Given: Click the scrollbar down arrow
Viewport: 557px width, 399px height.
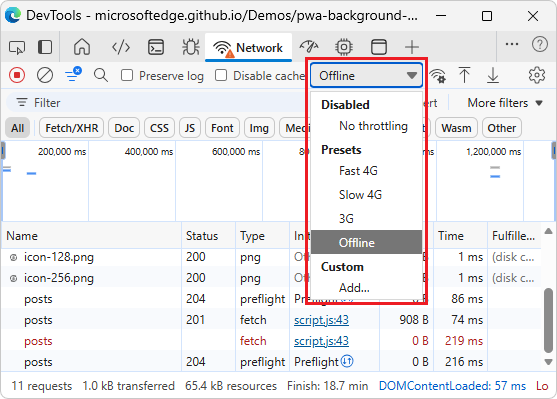Looking at the screenshot, I should tap(548, 362).
